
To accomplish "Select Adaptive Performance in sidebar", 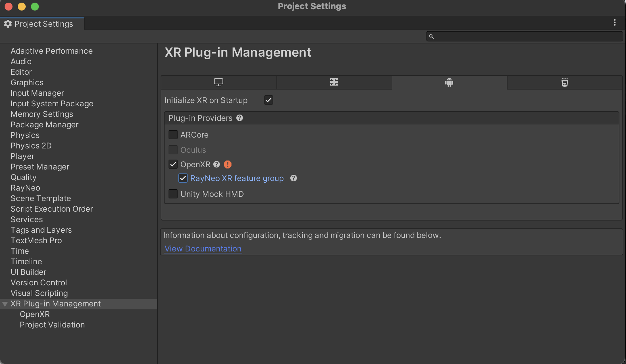I will point(52,51).
